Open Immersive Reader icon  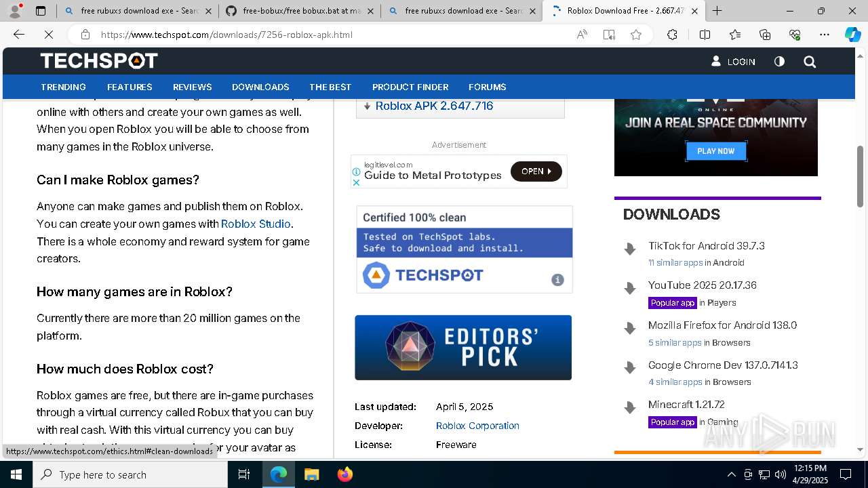tap(609, 35)
